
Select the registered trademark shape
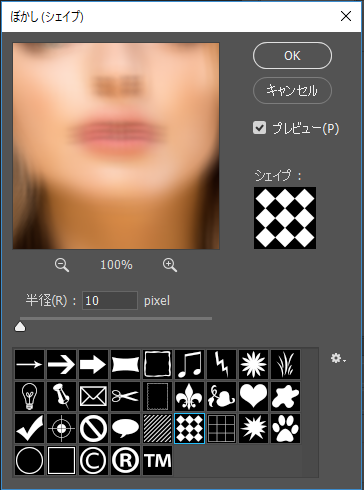[125, 460]
